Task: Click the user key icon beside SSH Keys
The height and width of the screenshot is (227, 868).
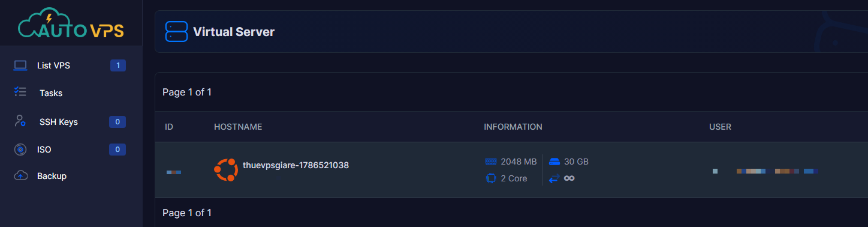Action: pyautogui.click(x=20, y=121)
